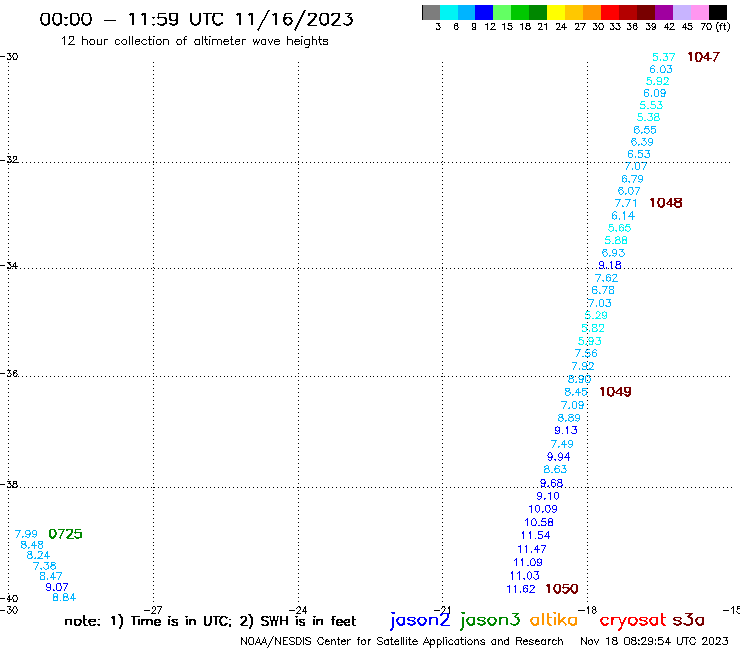This screenshot has width=740, height=650.
Task: Click the 9.13 wave height value
Action: (x=566, y=431)
